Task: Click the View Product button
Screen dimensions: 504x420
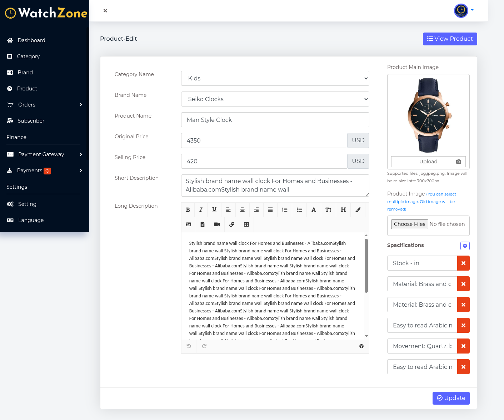Action: point(450,39)
